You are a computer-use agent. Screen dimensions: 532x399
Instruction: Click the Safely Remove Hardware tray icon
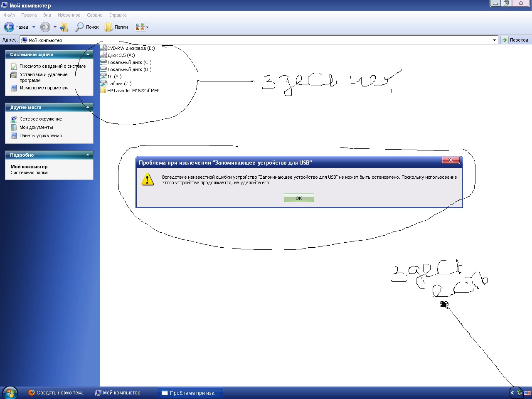click(520, 393)
